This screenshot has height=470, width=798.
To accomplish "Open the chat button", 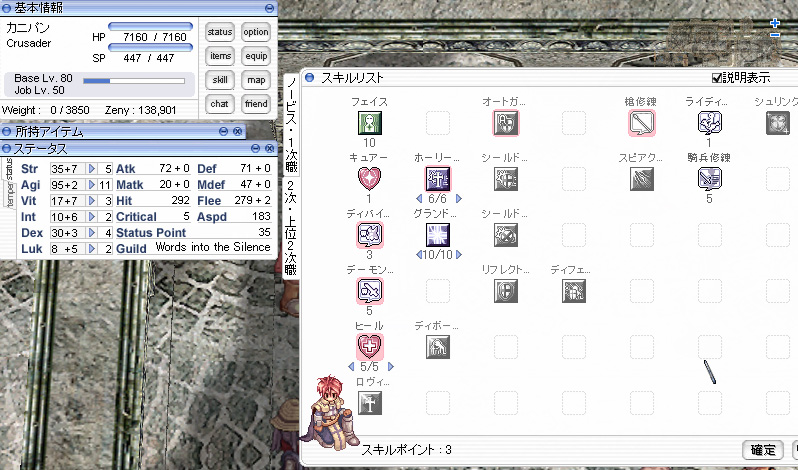I will point(220,104).
